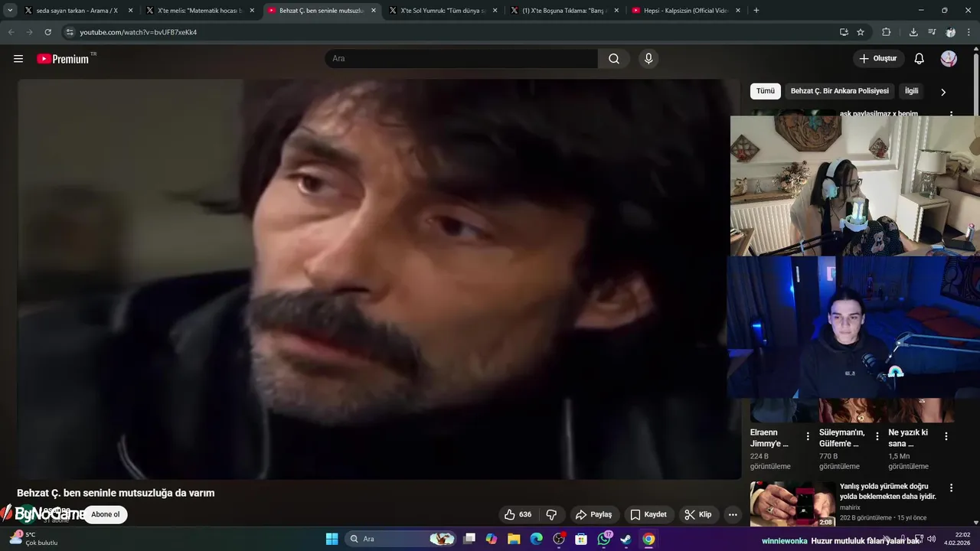Like the video with thumbs up
This screenshot has width=980, height=551.
coord(518,514)
